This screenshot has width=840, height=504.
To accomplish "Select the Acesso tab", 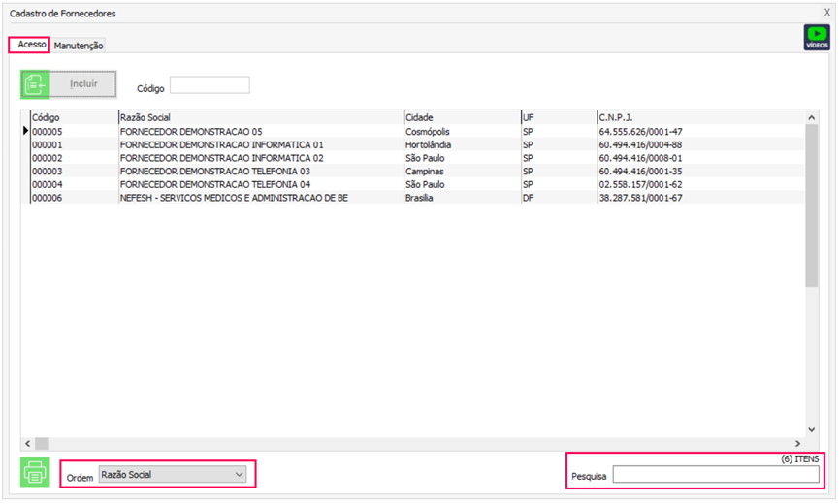I will click(x=30, y=45).
